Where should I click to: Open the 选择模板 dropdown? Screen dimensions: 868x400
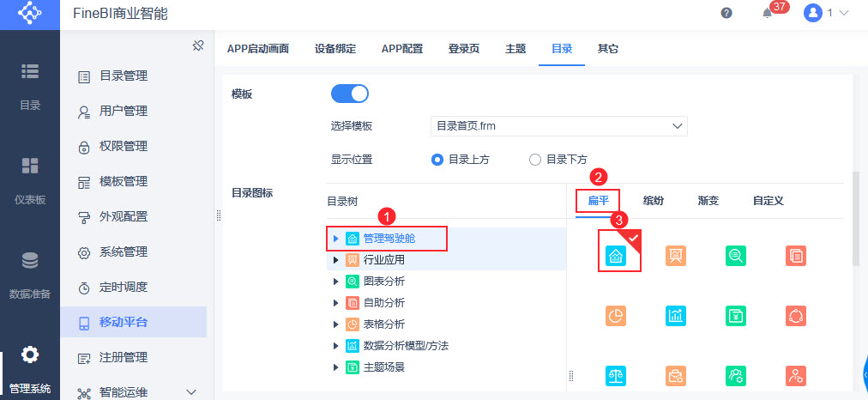coord(558,126)
